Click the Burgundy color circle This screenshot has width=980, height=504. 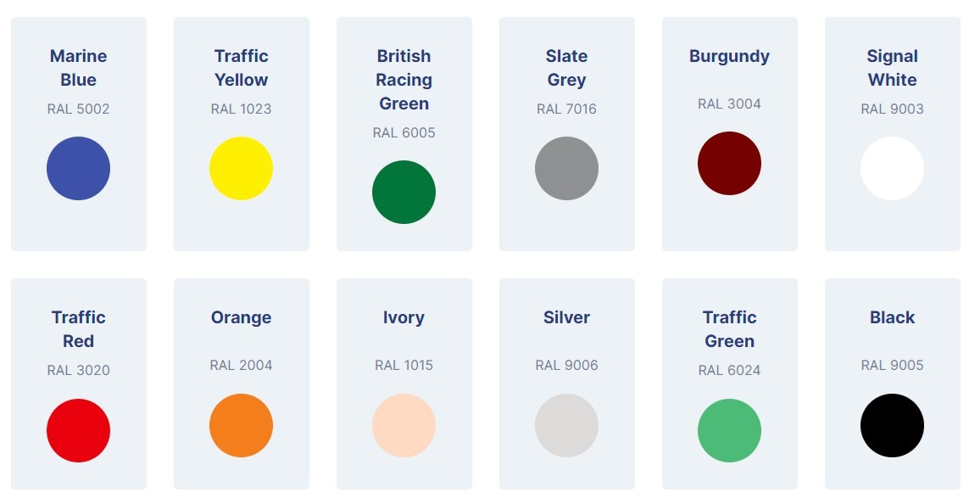pos(729,163)
